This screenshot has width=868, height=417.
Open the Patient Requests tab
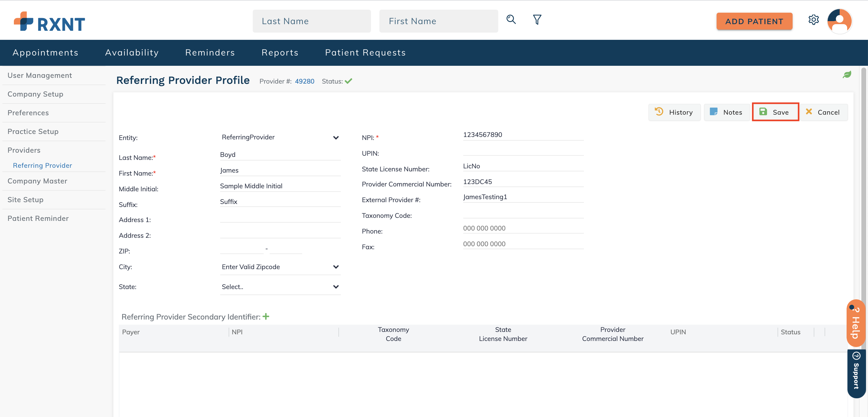click(365, 53)
